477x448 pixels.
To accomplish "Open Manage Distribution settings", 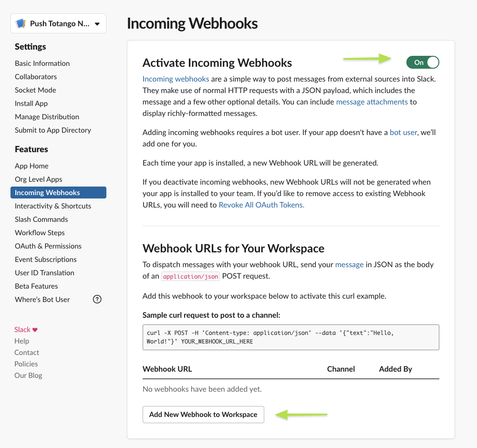I will [x=47, y=117].
